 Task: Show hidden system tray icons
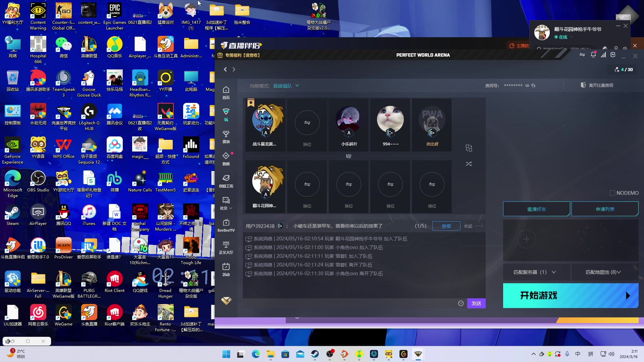point(534,354)
